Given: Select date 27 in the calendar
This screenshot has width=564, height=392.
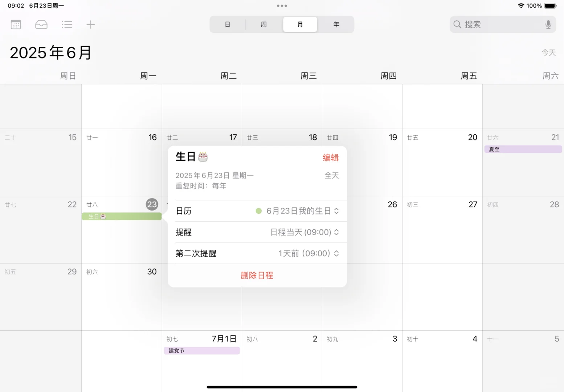Looking at the screenshot, I should (473, 205).
